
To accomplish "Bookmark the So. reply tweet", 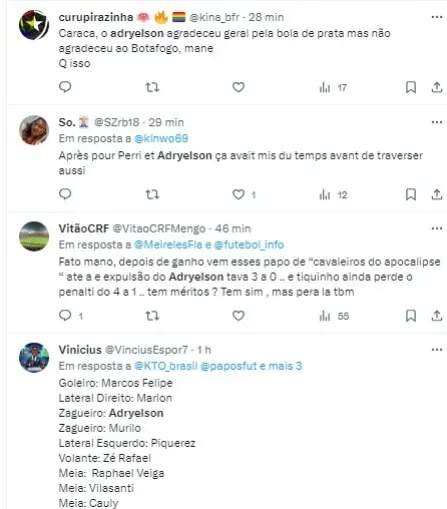I will tap(411, 194).
